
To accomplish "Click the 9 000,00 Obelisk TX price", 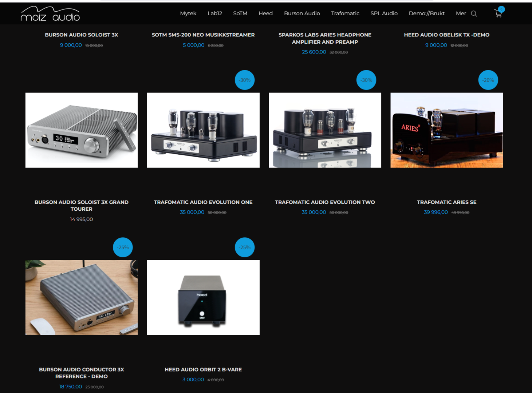I will (x=436, y=45).
